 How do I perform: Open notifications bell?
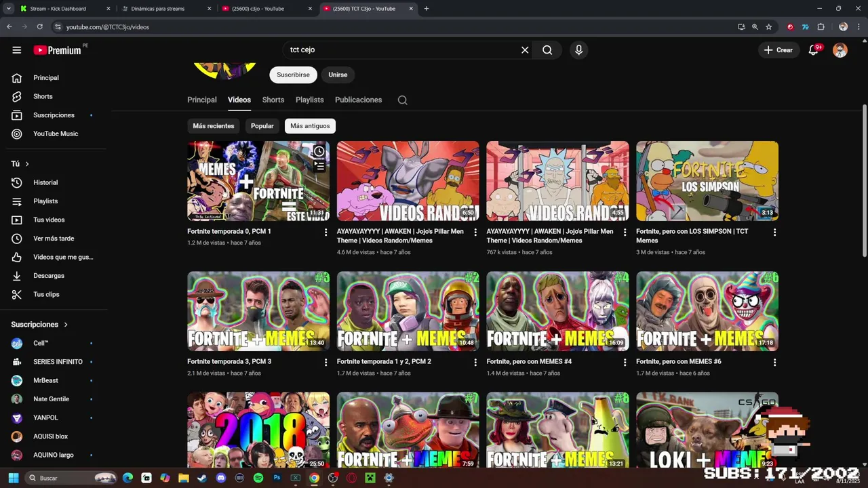[x=814, y=50]
